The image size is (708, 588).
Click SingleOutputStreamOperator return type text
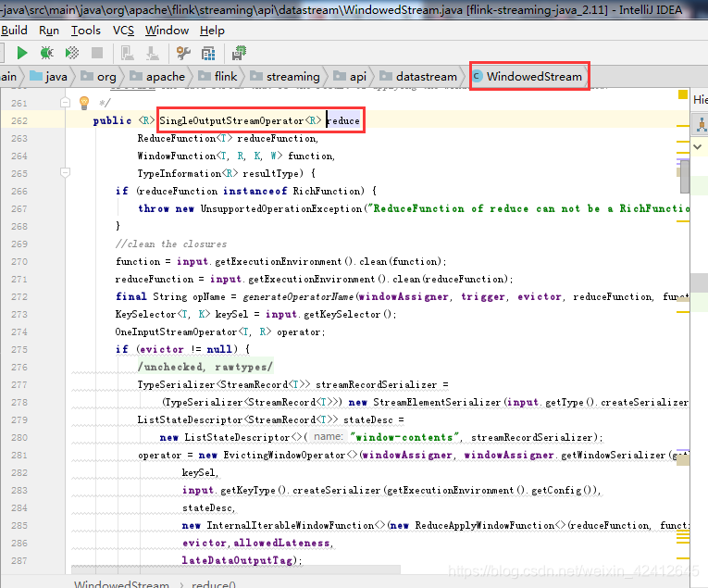click(x=231, y=120)
